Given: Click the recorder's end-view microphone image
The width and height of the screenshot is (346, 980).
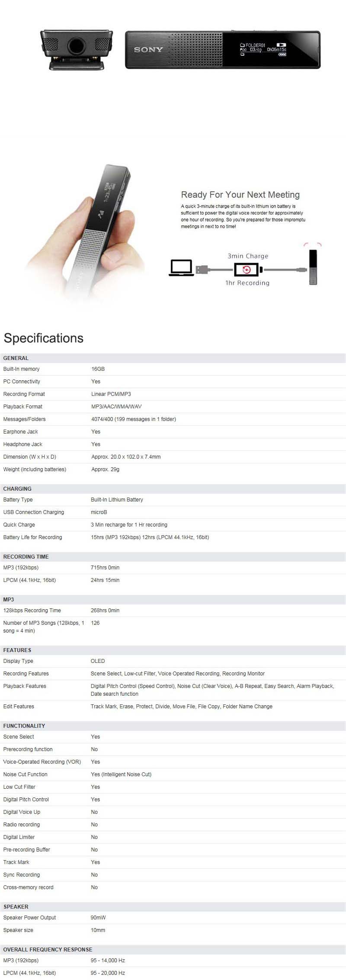Looking at the screenshot, I should (77, 50).
